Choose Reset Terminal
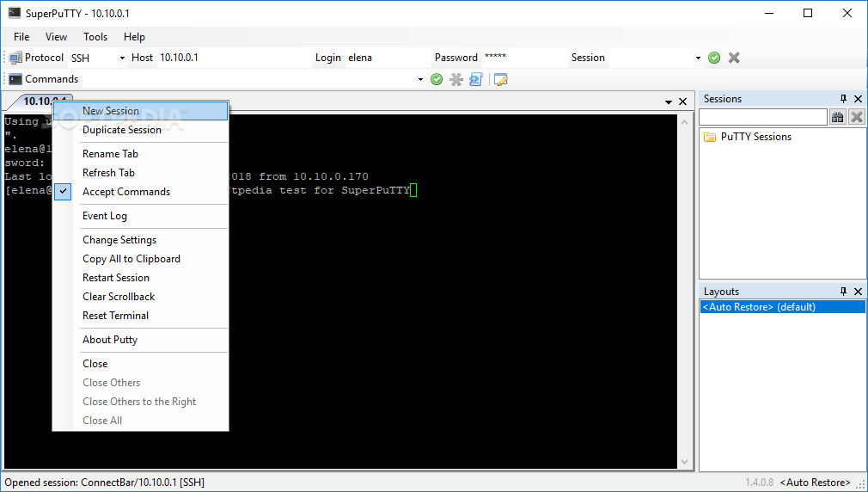The height and width of the screenshot is (492, 868). (x=141, y=316)
